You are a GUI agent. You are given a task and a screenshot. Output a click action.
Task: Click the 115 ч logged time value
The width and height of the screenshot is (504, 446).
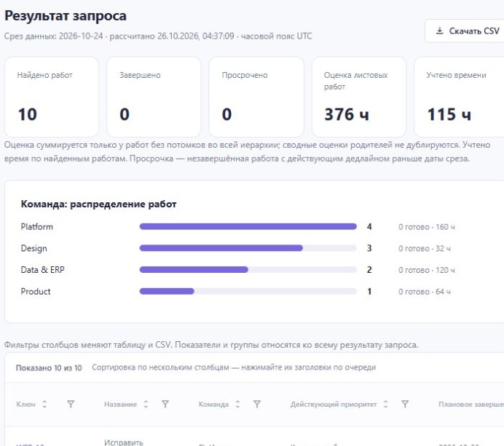(x=449, y=114)
